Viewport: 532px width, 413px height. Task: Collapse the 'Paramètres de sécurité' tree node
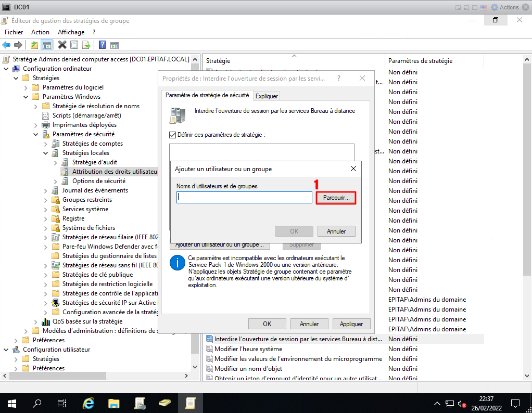(x=36, y=134)
